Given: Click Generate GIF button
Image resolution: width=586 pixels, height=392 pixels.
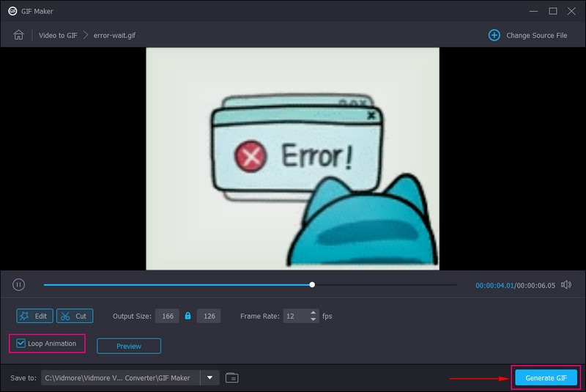Looking at the screenshot, I should tap(546, 378).
